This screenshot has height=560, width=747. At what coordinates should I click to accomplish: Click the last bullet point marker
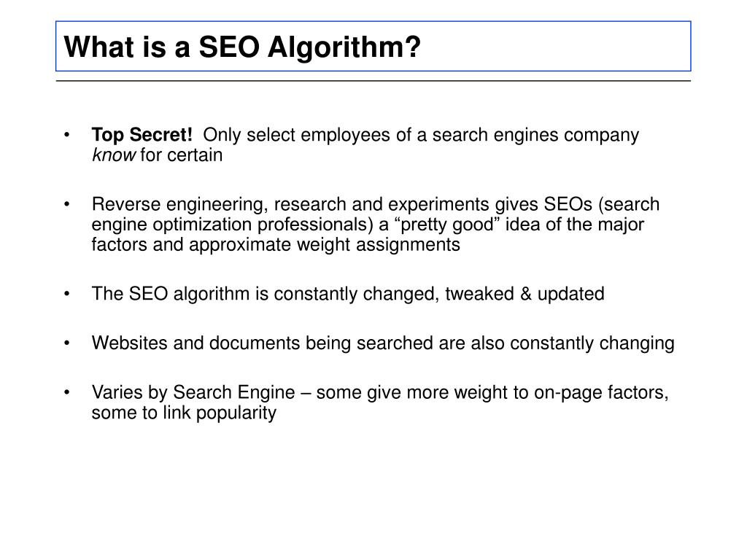(66, 393)
